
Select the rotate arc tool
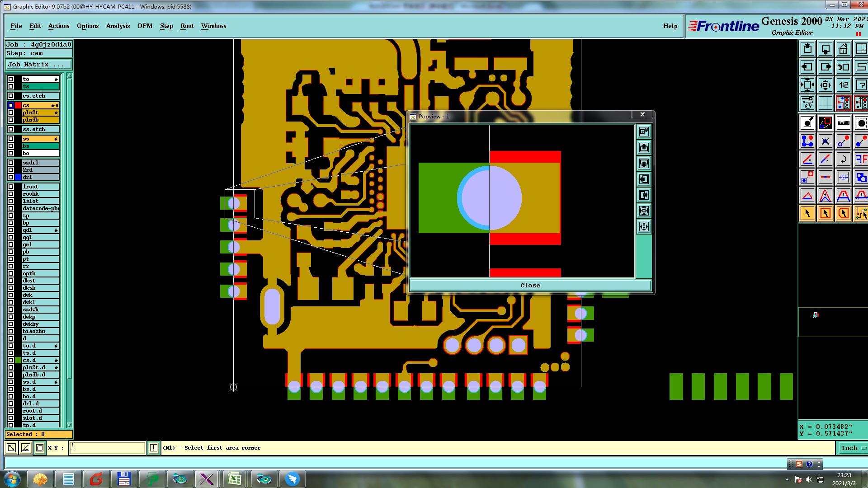844,159
